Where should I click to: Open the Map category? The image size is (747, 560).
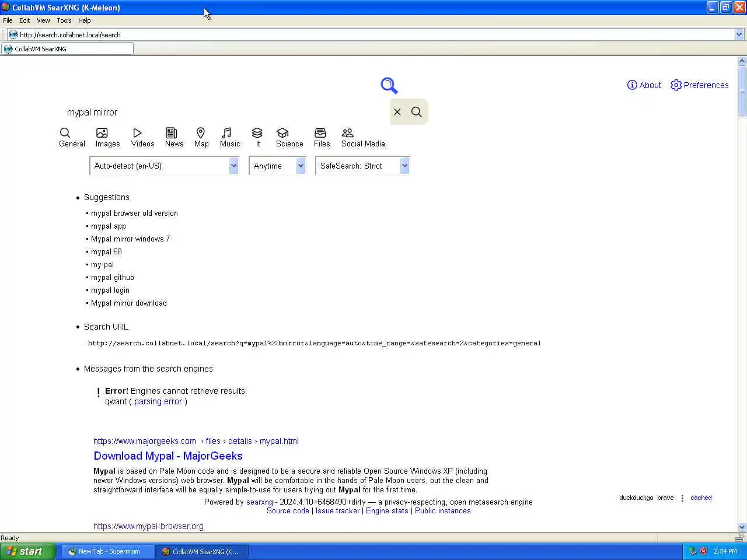point(201,138)
